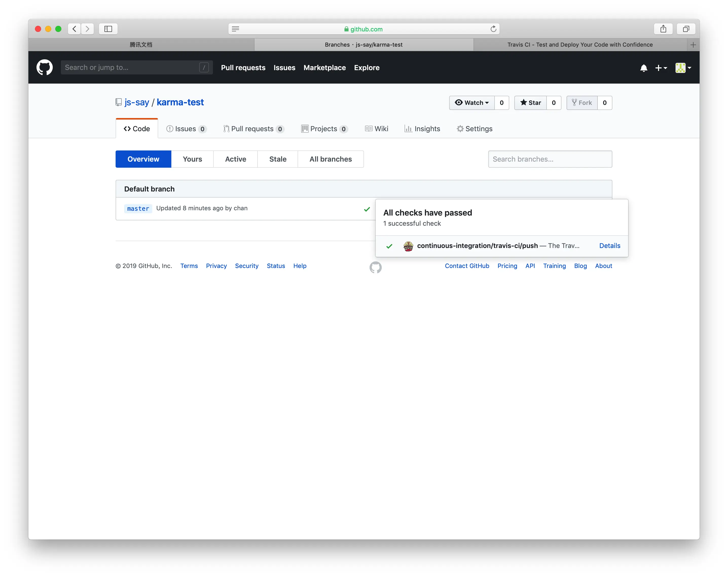Click the Travis CI mascot avatar
728x577 pixels.
[408, 246]
